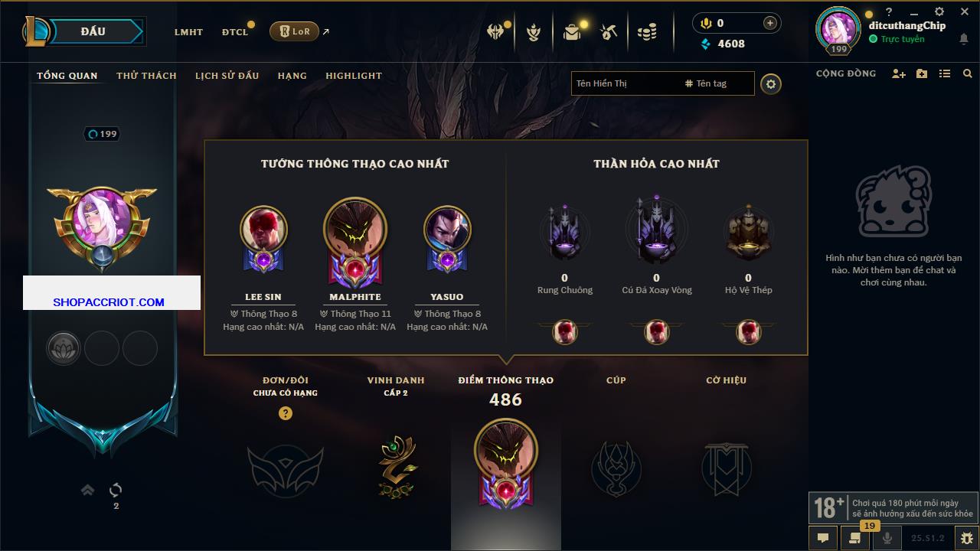Screen dimensions: 980x551
Task: Expand the banner with the up-chevron icon
Action: point(88,490)
